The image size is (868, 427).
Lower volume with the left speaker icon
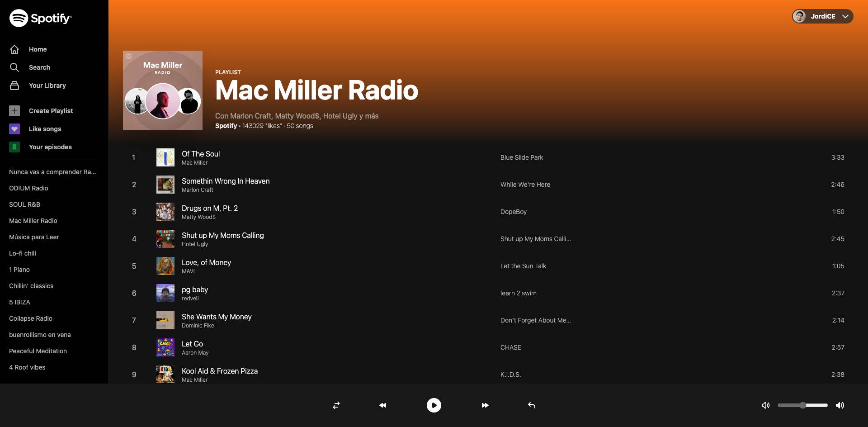pyautogui.click(x=766, y=405)
